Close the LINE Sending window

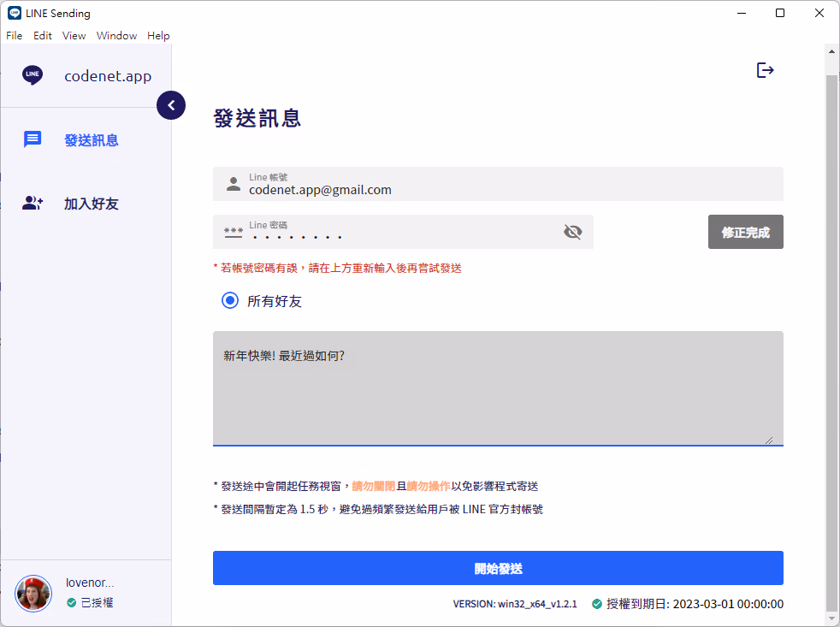819,13
